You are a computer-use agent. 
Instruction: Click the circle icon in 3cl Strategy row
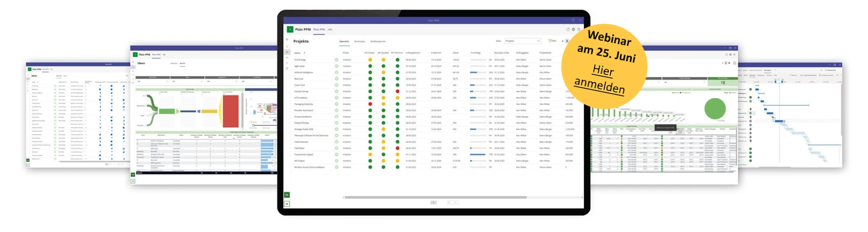click(336, 60)
